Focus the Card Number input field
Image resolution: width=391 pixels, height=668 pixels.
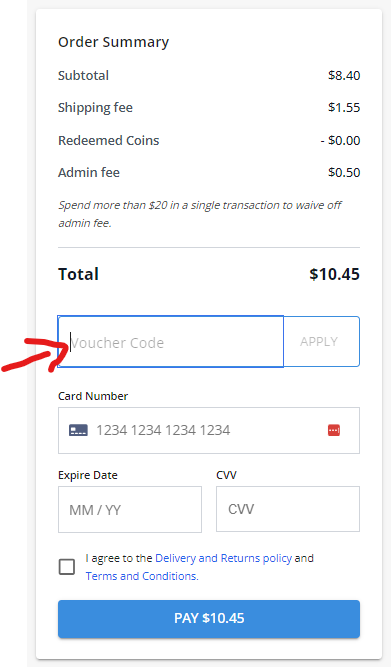[x=209, y=430]
